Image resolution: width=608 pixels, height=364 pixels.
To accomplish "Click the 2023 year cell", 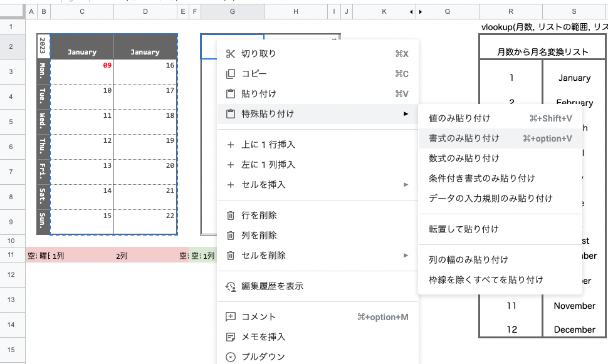I will (x=43, y=46).
